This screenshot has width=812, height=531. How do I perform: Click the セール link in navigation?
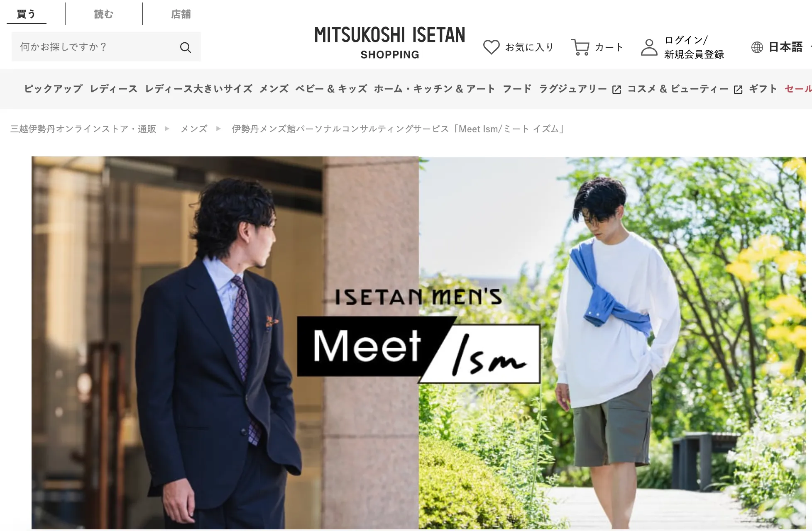[x=798, y=89]
